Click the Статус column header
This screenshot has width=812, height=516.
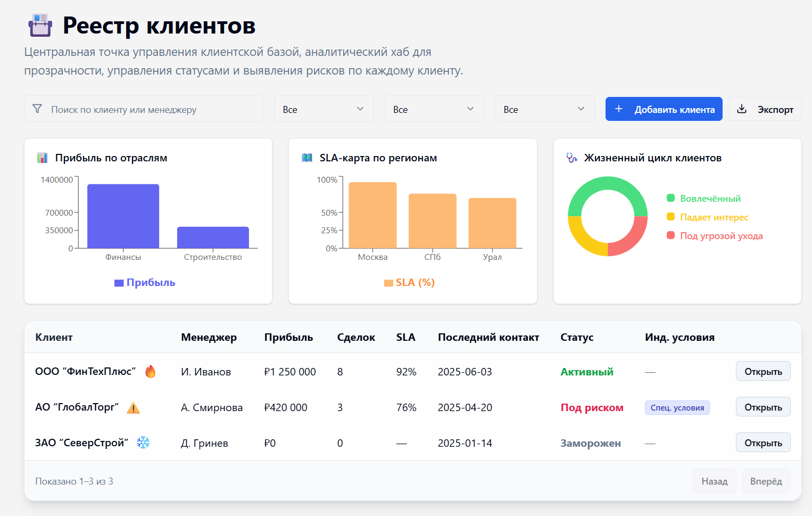tap(577, 337)
